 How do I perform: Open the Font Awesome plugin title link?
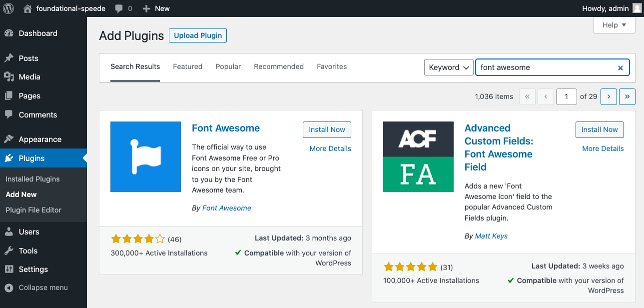click(x=226, y=128)
